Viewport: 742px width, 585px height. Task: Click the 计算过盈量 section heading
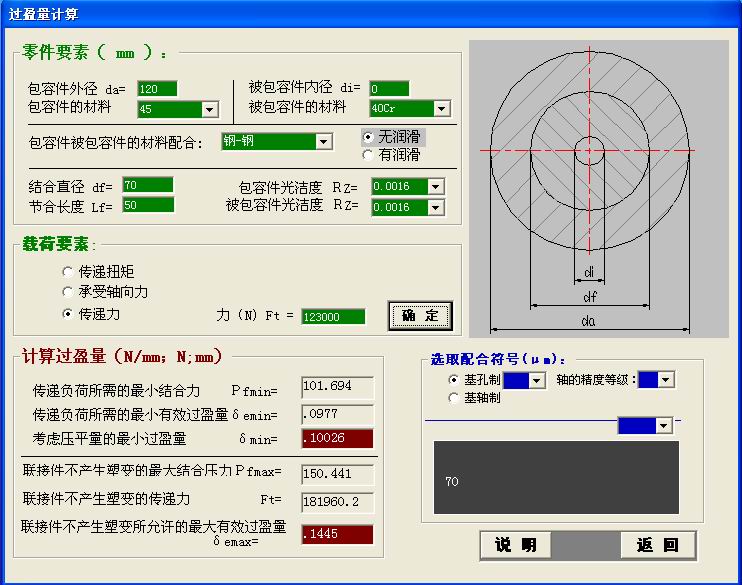point(122,356)
